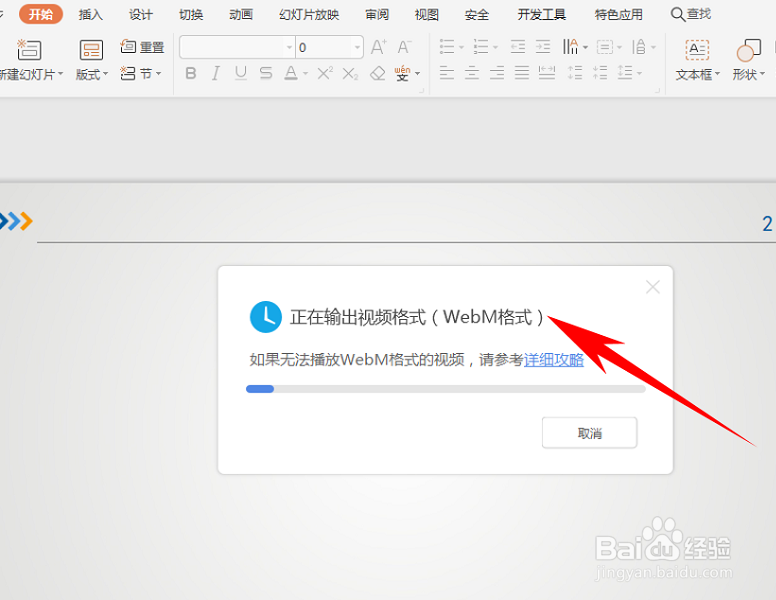Open the font color dropdown arrow
This screenshot has height=600, width=776.
[305, 74]
